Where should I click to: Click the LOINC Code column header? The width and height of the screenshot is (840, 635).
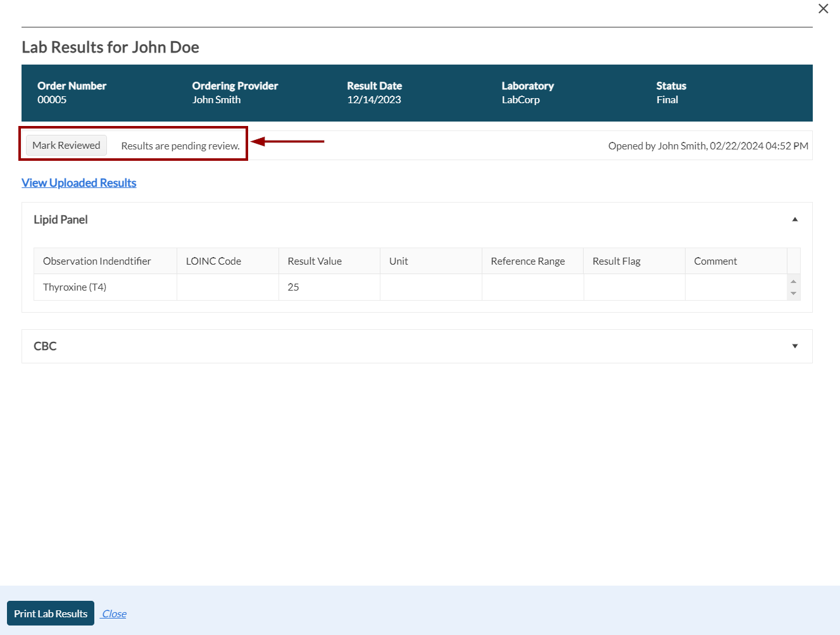click(213, 261)
